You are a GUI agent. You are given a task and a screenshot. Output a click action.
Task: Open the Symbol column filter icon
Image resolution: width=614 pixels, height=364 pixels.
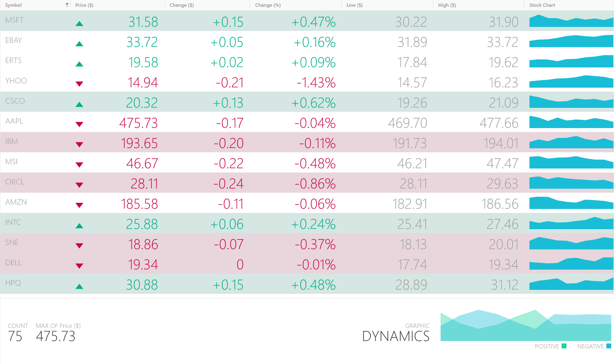(67, 5)
